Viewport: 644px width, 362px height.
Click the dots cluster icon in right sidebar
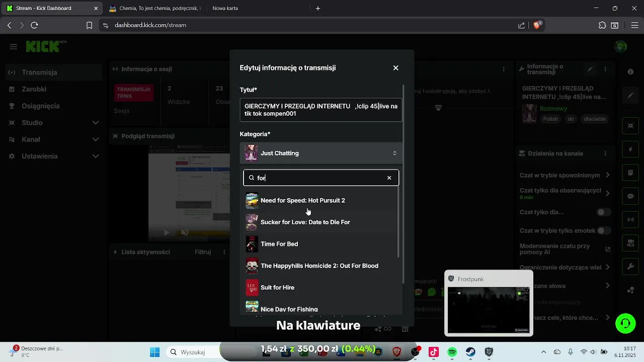pos(630,290)
